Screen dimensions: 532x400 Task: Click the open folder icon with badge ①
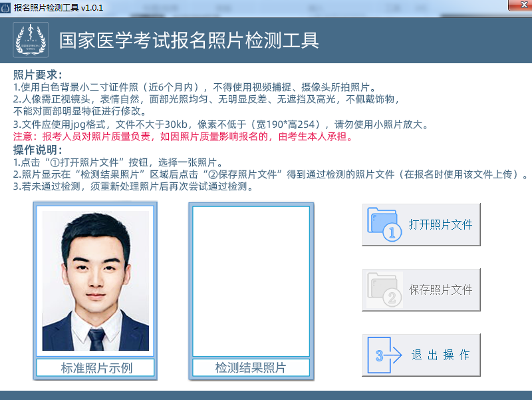[x=382, y=222]
